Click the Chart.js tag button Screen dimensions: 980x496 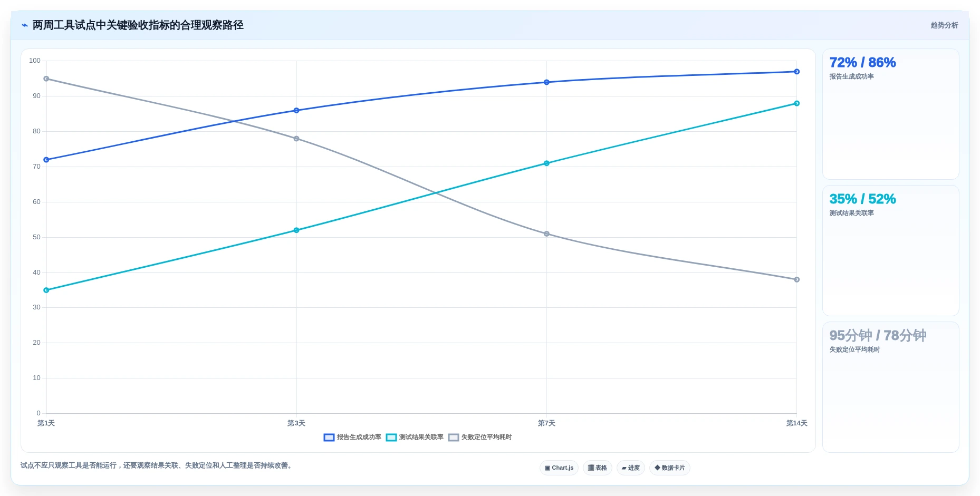click(559, 468)
